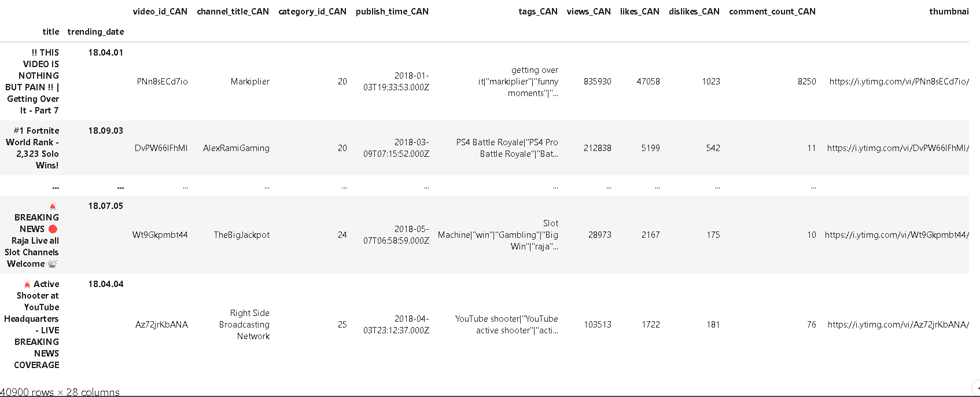
Task: Click the 835930 views cell
Action: [x=597, y=82]
